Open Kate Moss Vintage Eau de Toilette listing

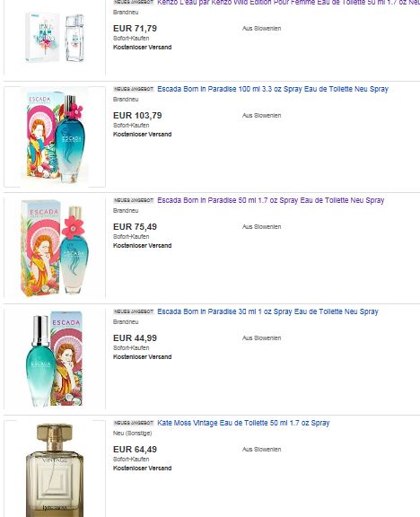pyautogui.click(x=243, y=423)
